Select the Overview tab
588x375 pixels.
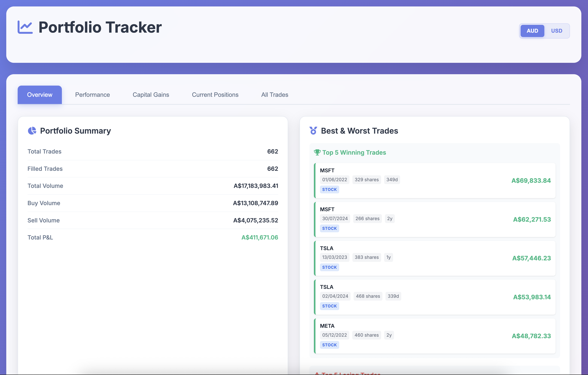click(x=39, y=95)
